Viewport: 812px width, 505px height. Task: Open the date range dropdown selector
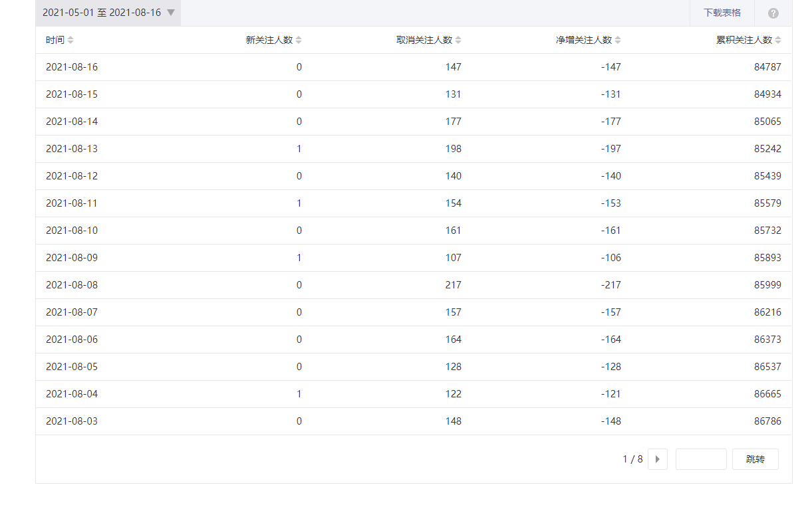(108, 13)
